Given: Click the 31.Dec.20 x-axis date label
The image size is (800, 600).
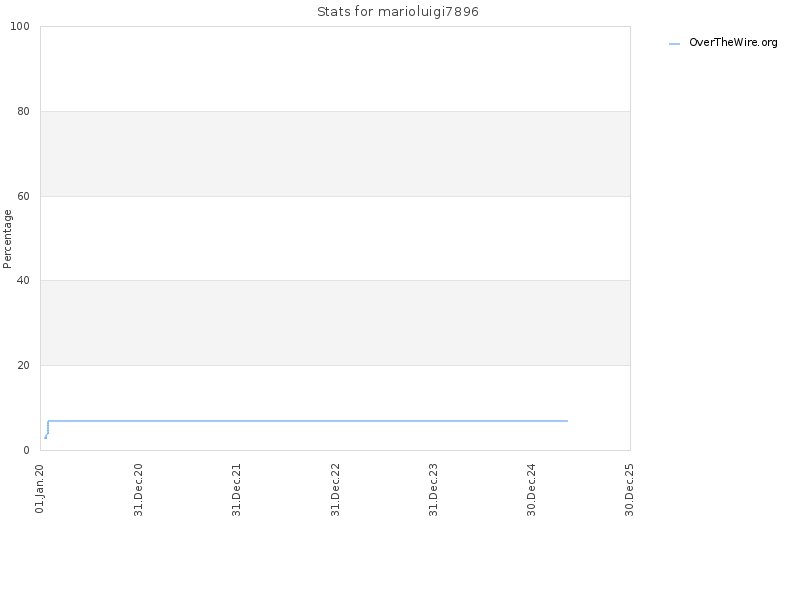Looking at the screenshot, I should point(138,490).
